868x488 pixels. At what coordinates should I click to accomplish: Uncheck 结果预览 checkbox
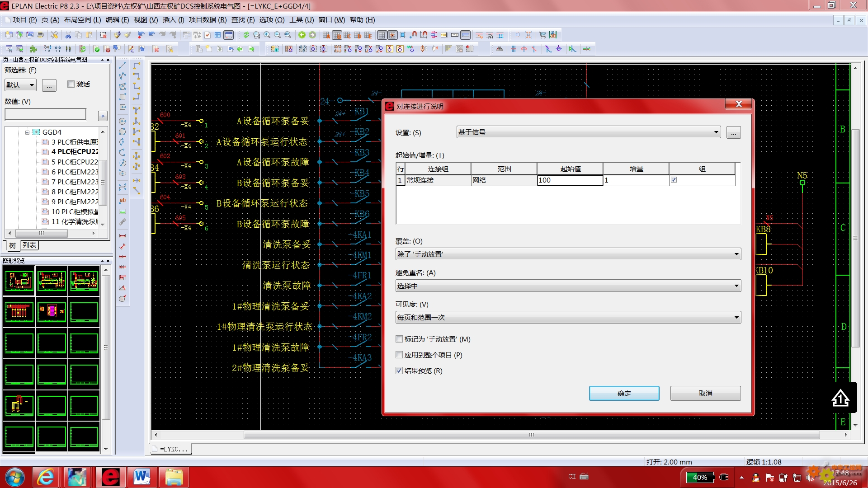coord(399,371)
